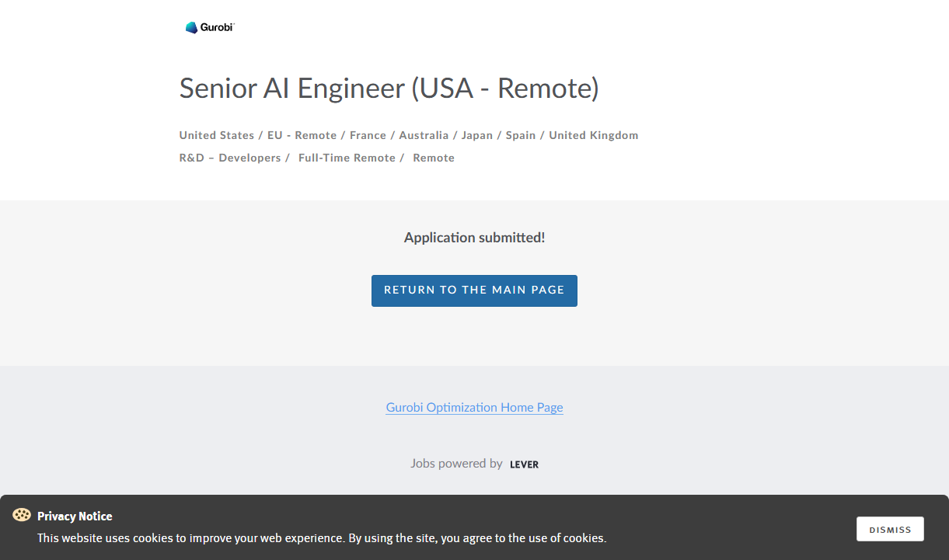
Task: Click the "Application submitted!" confirmation message
Action: [474, 238]
